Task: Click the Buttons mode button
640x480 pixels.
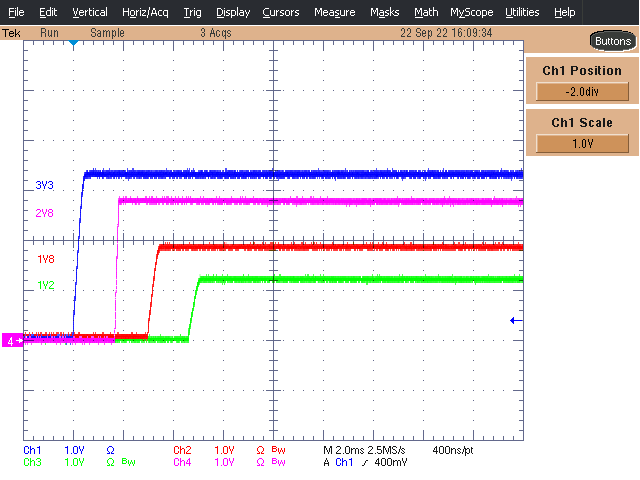Action: pos(613,41)
